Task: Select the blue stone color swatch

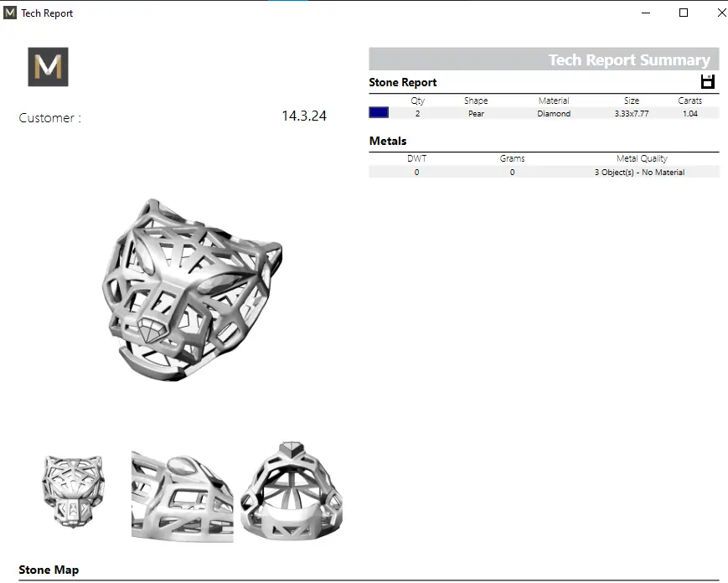Action: 379,113
